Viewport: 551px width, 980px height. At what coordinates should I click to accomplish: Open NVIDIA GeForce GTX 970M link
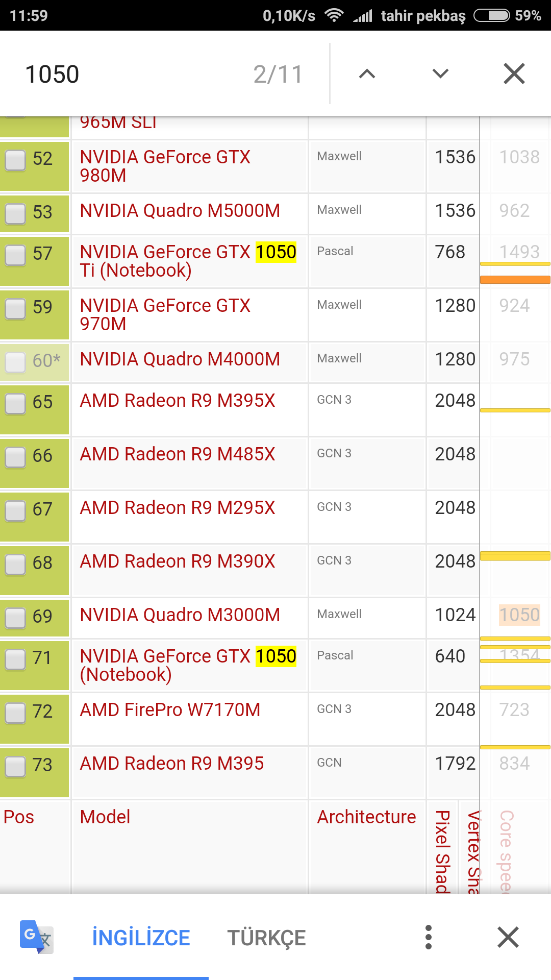point(165,314)
